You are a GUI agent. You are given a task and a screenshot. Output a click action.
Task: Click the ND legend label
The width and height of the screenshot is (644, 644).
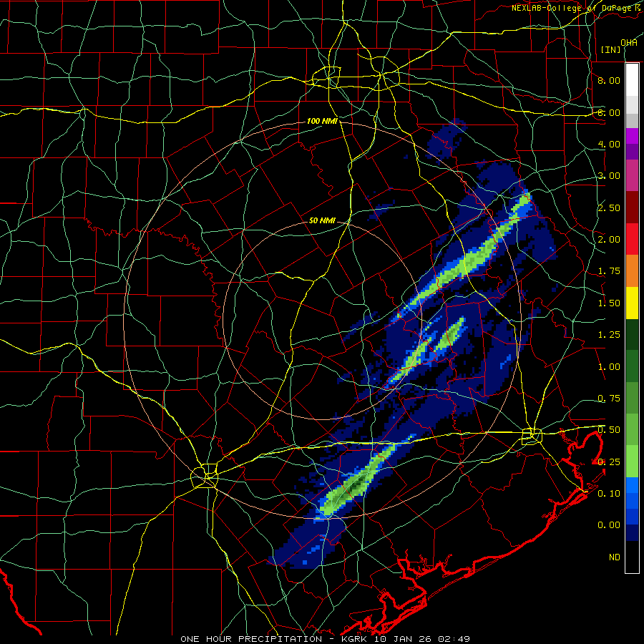click(x=615, y=557)
